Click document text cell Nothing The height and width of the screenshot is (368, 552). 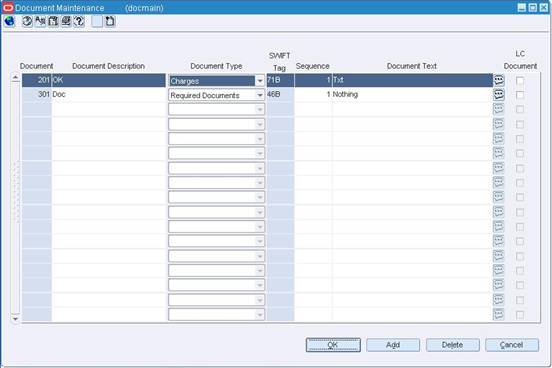pos(412,94)
